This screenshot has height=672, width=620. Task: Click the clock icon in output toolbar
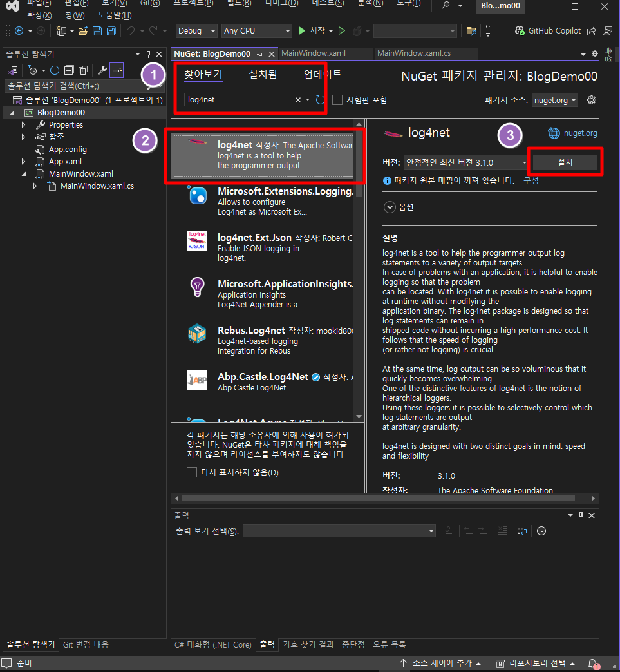click(x=541, y=531)
